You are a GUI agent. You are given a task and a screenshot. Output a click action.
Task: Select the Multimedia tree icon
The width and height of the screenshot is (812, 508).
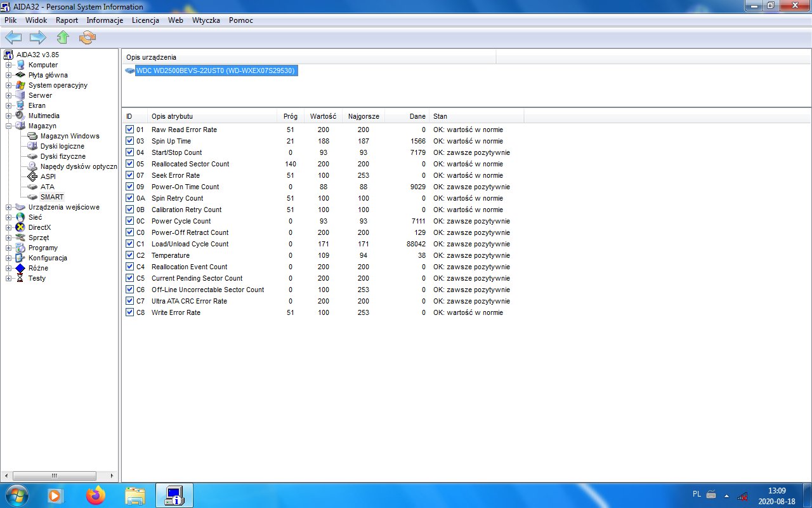tap(20, 116)
